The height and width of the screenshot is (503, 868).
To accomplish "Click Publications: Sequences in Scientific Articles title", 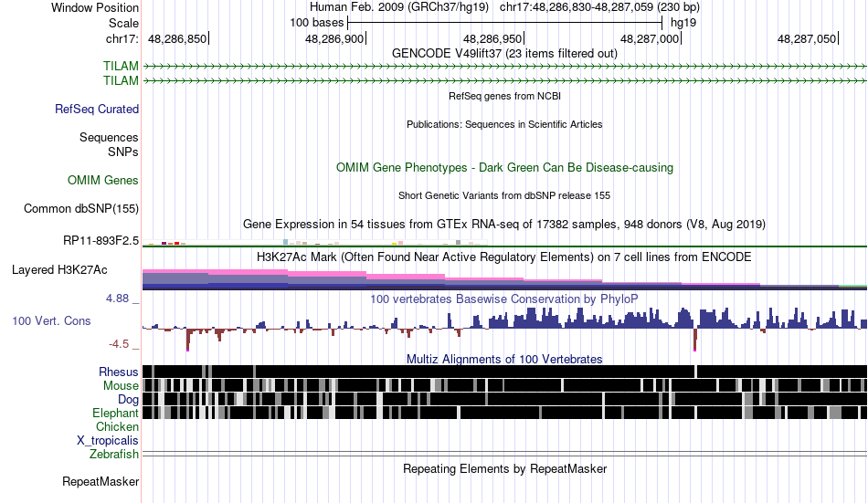I will pos(504,124).
